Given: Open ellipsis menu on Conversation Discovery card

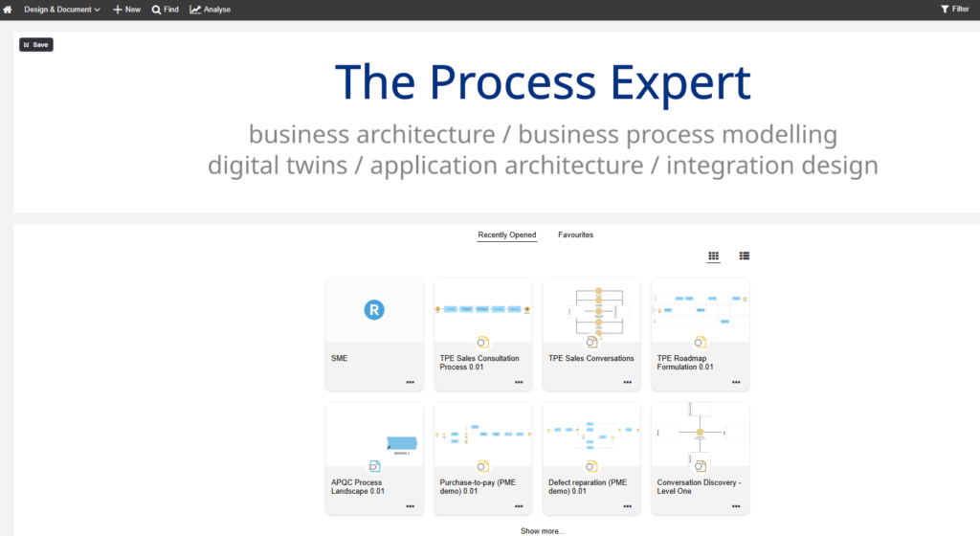Looking at the screenshot, I should [x=736, y=506].
